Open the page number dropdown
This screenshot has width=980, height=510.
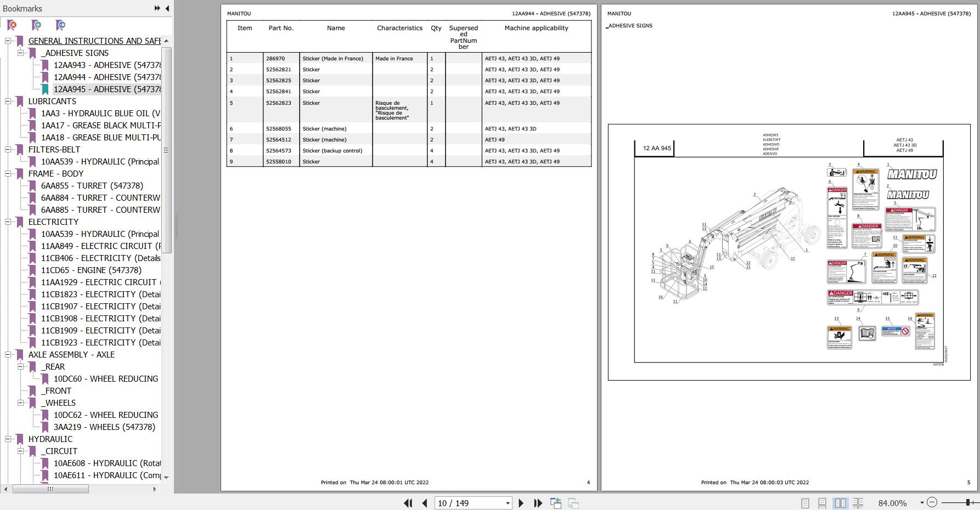click(x=508, y=503)
